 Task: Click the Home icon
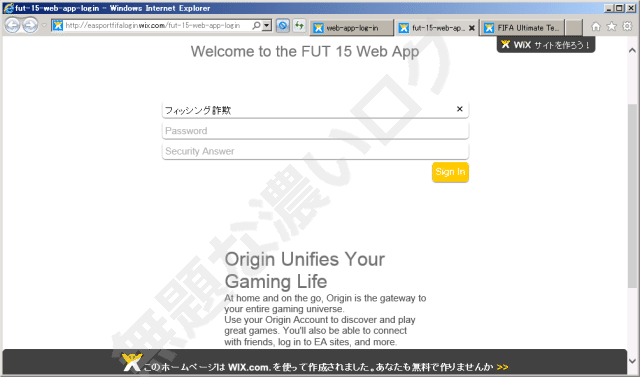596,27
